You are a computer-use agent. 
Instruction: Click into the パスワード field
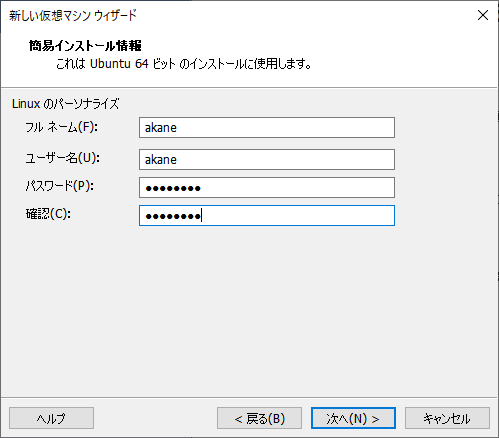pyautogui.click(x=267, y=187)
